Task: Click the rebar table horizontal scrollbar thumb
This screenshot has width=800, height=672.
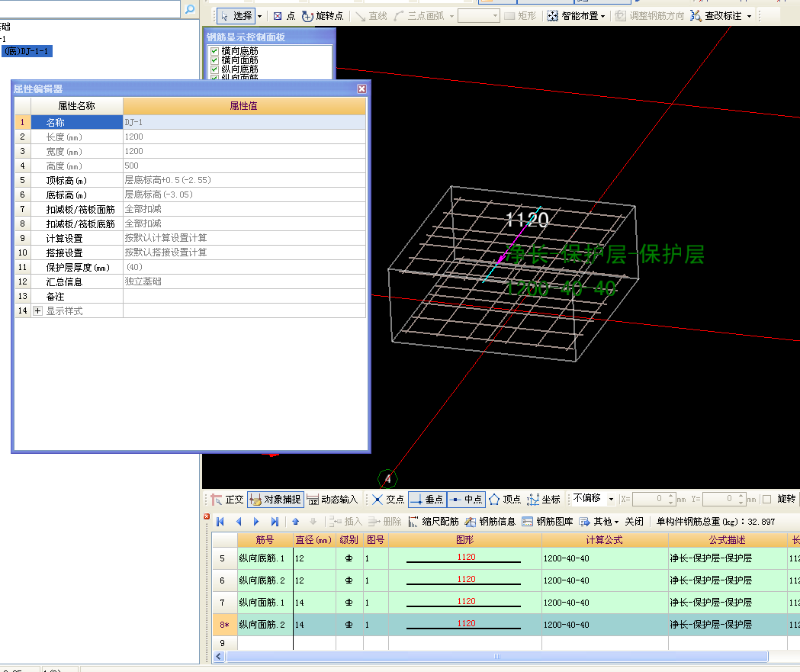Action: 497,656
